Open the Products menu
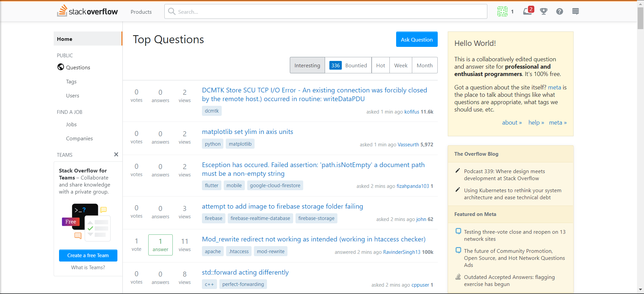644x294 pixels. click(x=141, y=12)
